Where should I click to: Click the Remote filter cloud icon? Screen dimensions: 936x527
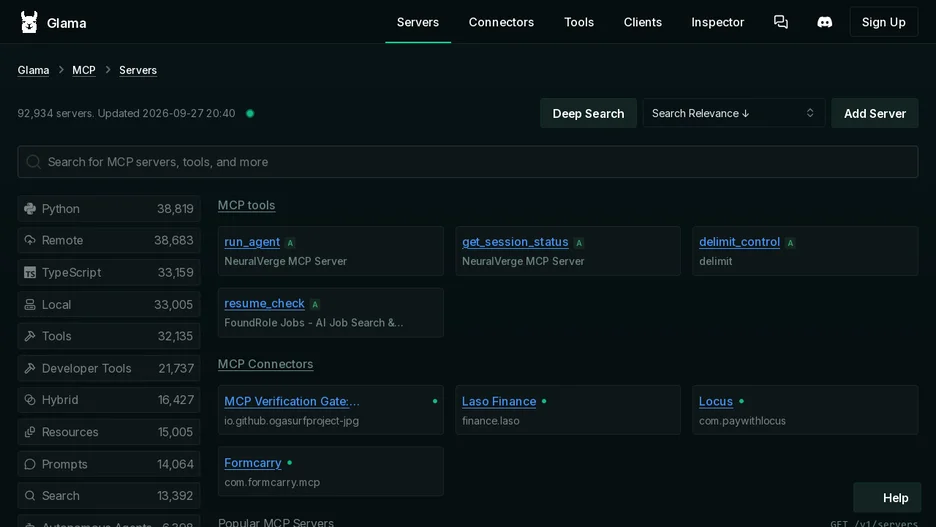[x=30, y=241]
